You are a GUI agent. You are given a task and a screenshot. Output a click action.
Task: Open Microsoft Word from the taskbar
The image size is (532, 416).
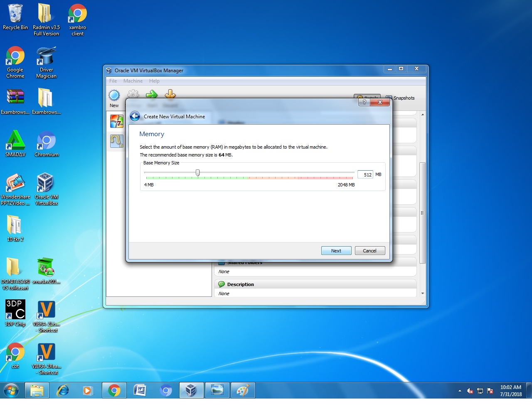pos(140,390)
